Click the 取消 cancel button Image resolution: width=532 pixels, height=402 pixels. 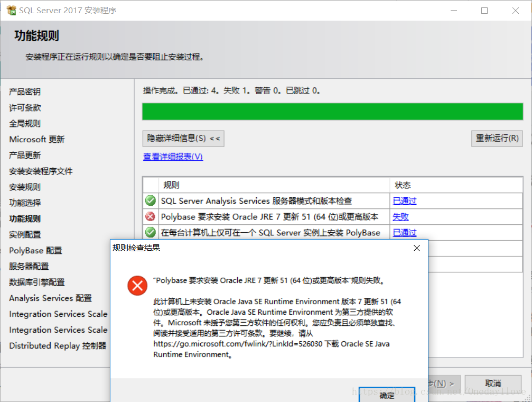[492, 382]
